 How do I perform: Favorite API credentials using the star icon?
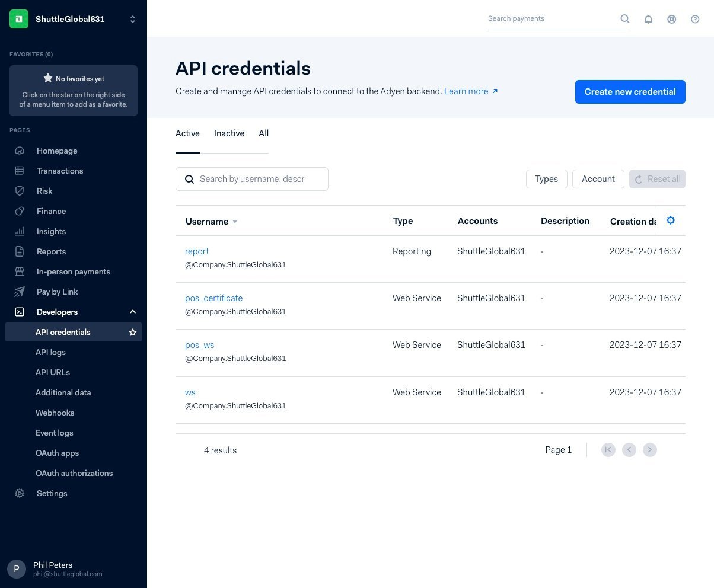point(133,332)
